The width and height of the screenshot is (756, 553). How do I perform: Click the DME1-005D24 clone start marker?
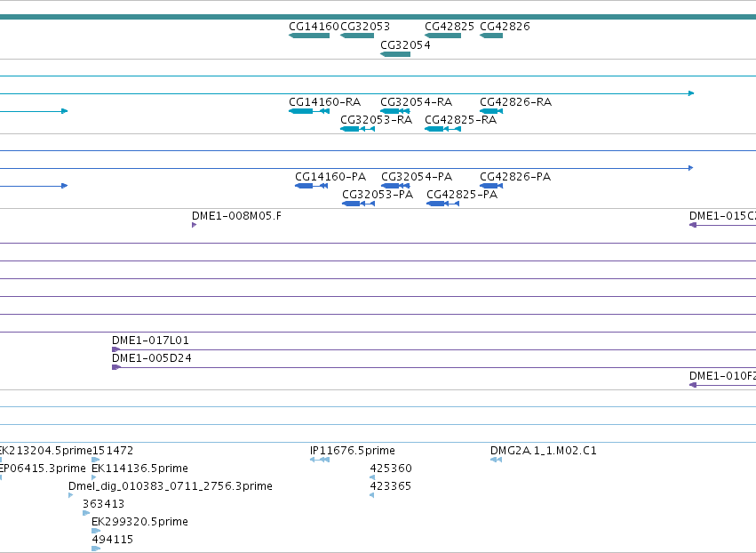point(116,367)
